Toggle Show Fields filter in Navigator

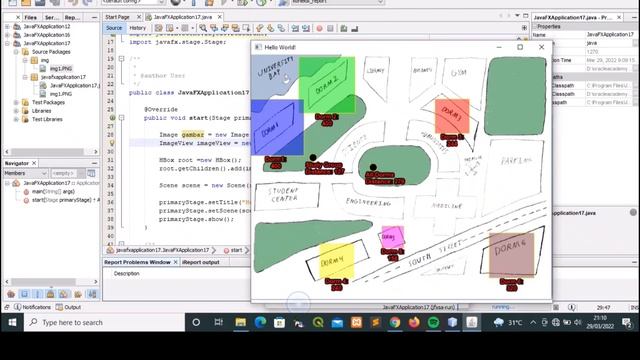[x=24, y=294]
